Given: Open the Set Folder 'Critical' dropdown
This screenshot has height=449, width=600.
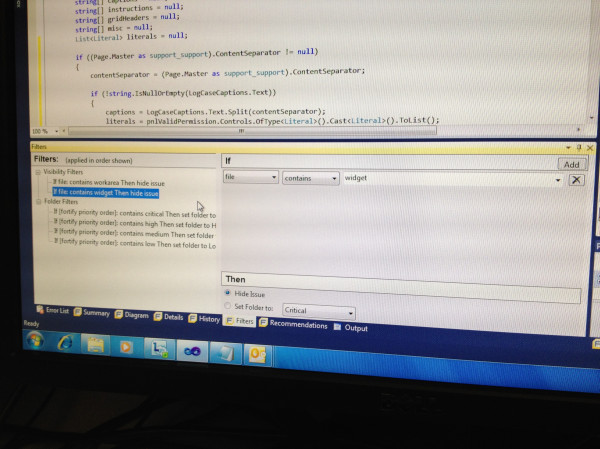Looking at the screenshot, I should (x=319, y=311).
